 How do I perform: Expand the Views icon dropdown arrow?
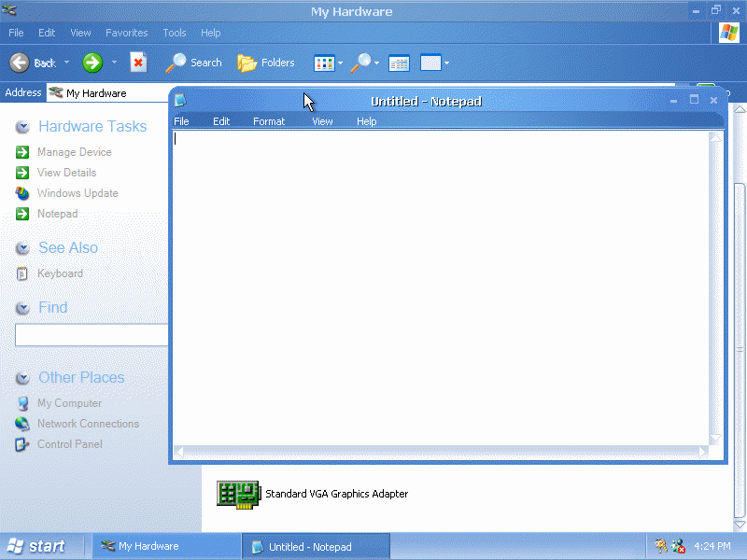[340, 63]
